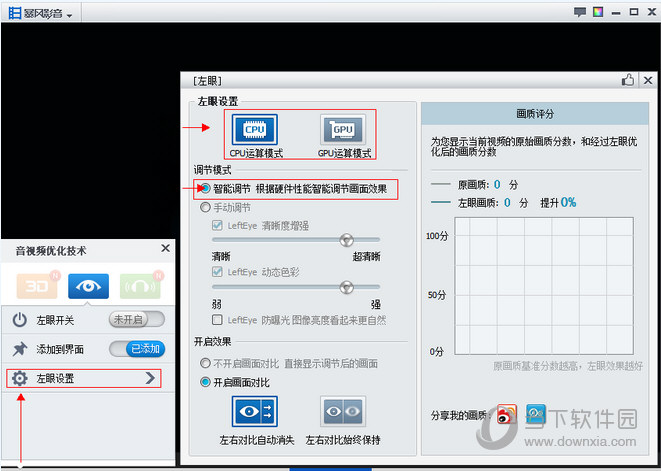Select 不开启画面对比 radio option
Image resolution: width=661 pixels, height=471 pixels.
coord(206,363)
